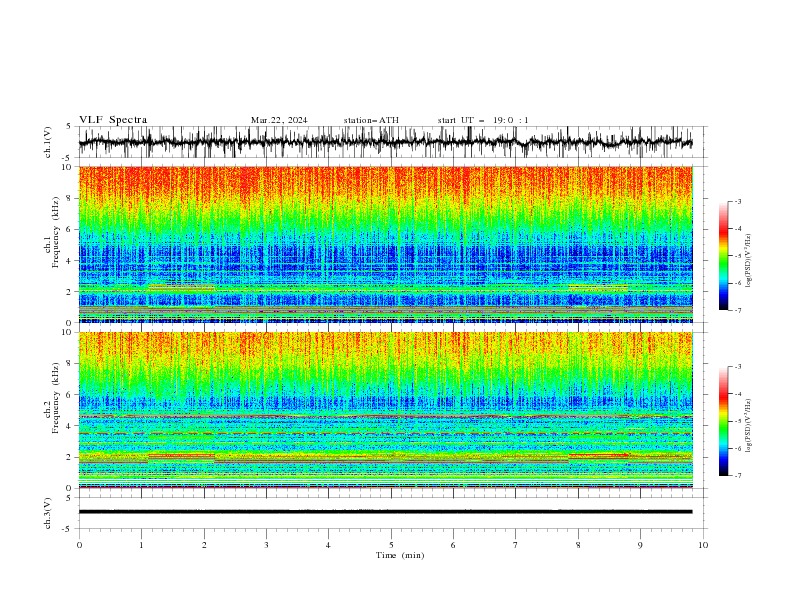Select the "start UT = 19:0 :1" text
This screenshot has width=792, height=612.
point(483,120)
